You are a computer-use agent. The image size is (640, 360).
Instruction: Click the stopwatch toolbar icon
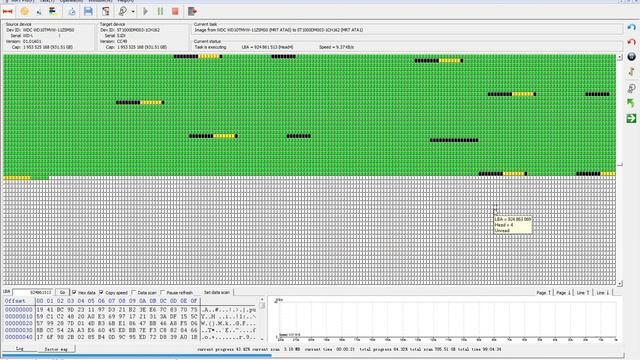72,11
